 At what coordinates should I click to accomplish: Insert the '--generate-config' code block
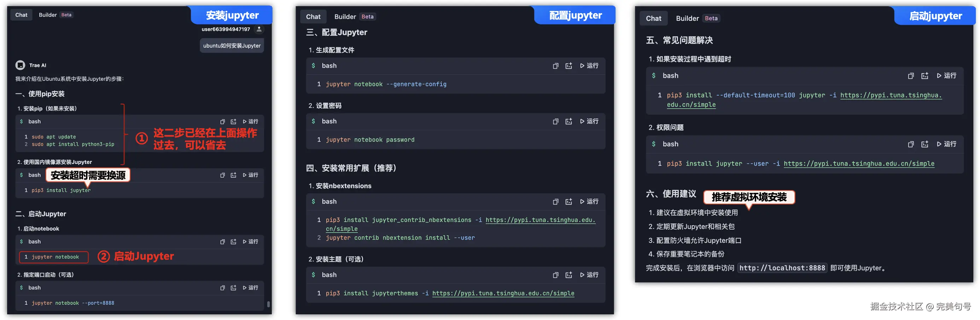(x=569, y=66)
